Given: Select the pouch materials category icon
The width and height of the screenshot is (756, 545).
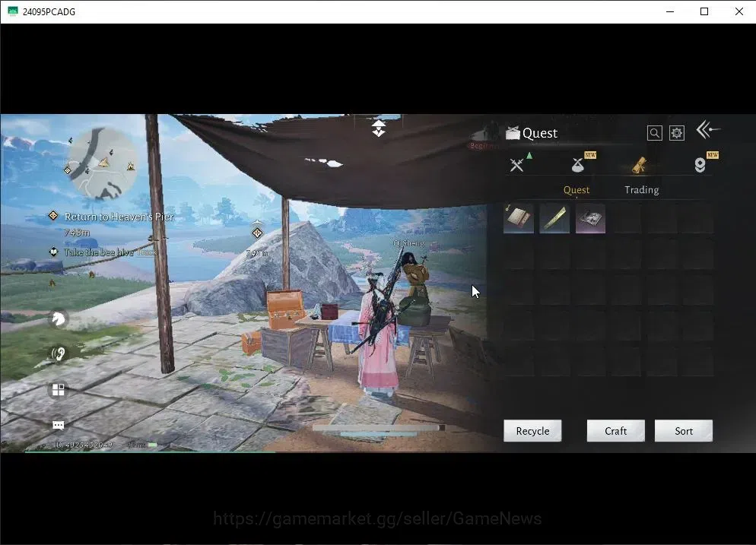Looking at the screenshot, I should coord(577,165).
